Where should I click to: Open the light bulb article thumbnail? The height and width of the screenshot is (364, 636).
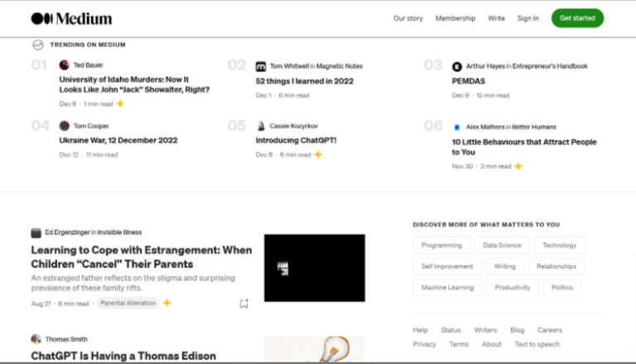pos(315,349)
